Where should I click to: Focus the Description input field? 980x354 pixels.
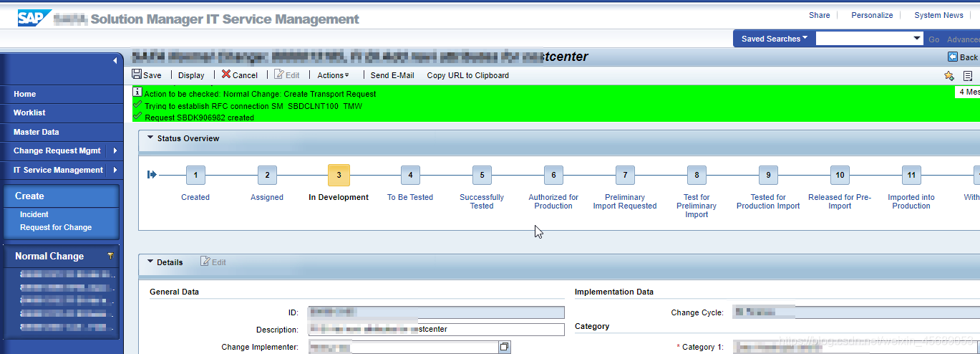point(437,330)
